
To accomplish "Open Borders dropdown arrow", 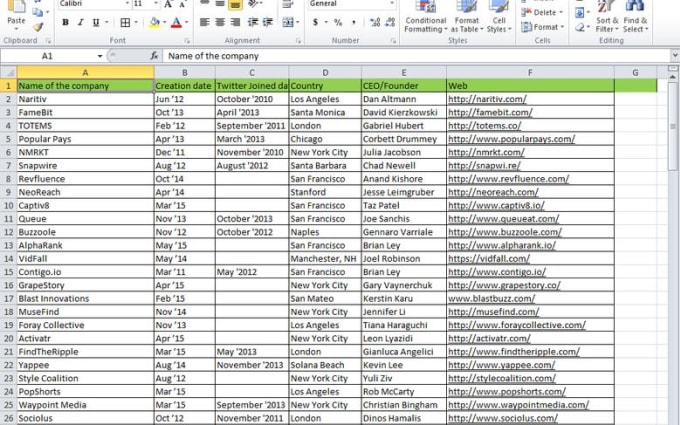I will 136,23.
